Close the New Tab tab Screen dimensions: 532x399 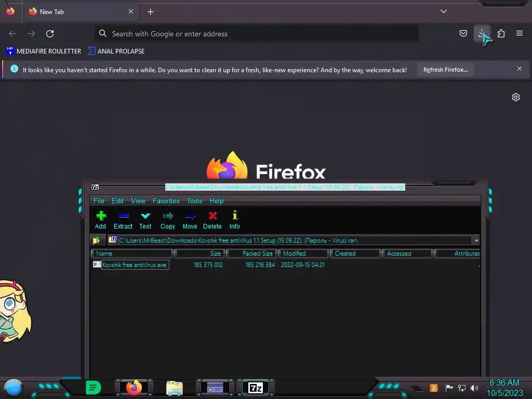[x=131, y=11]
